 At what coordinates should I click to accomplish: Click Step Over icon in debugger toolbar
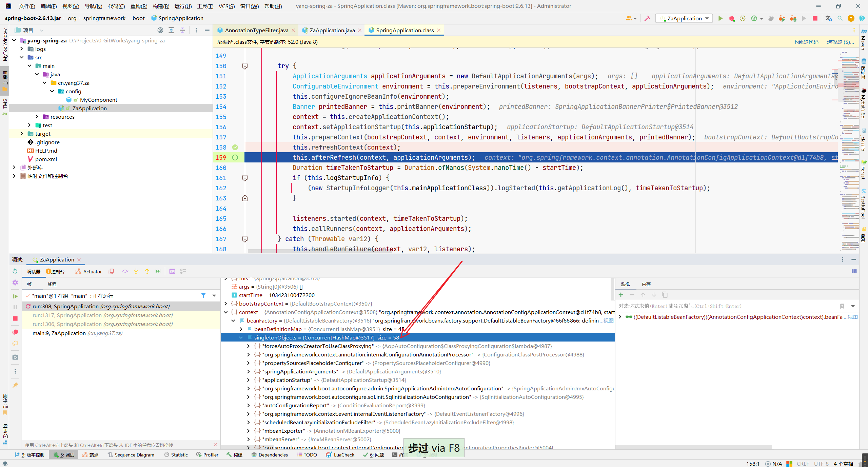(x=125, y=271)
